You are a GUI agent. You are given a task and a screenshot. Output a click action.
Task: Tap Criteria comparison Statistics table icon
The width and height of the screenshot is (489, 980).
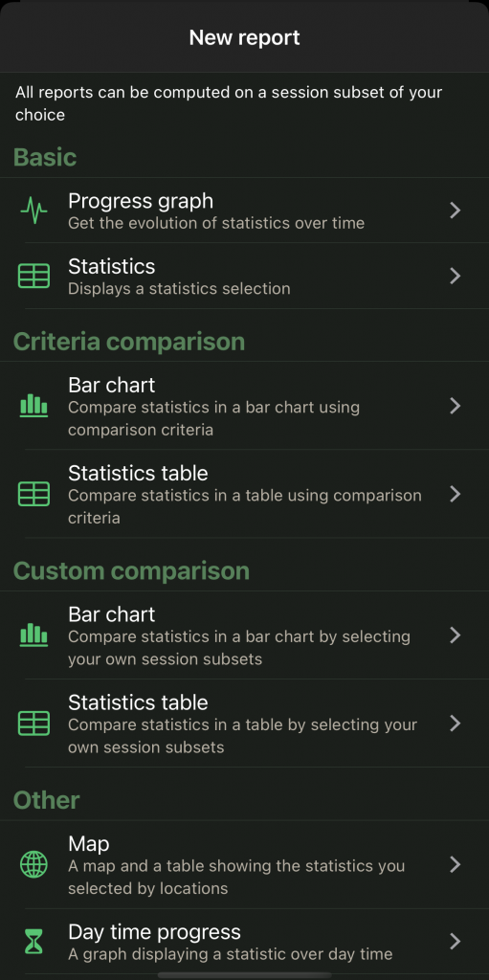33,494
